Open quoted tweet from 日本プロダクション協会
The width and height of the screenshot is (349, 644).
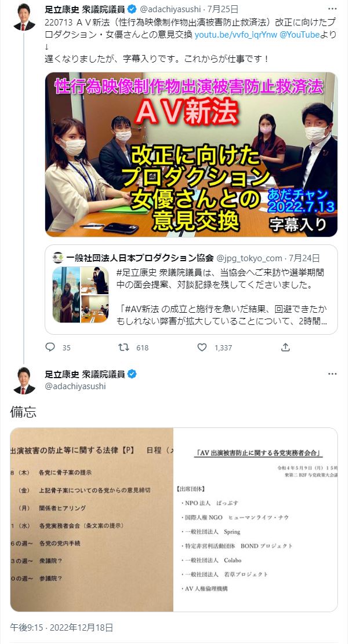[191, 290]
